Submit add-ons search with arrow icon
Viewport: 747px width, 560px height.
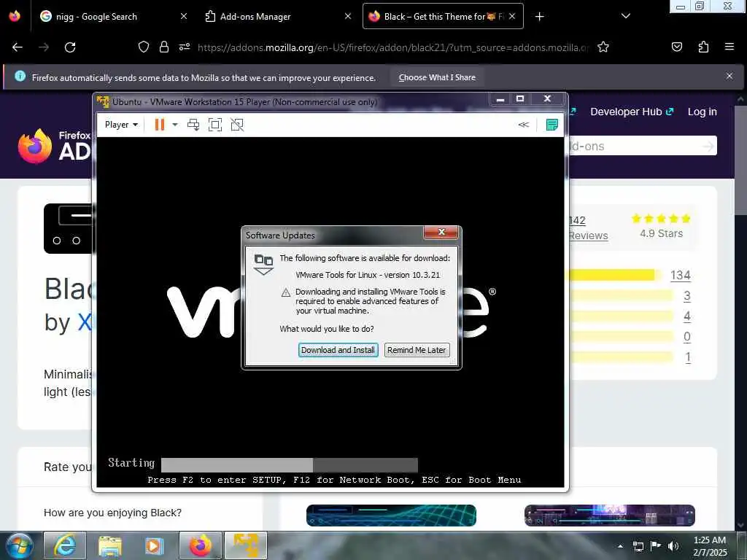pos(708,146)
